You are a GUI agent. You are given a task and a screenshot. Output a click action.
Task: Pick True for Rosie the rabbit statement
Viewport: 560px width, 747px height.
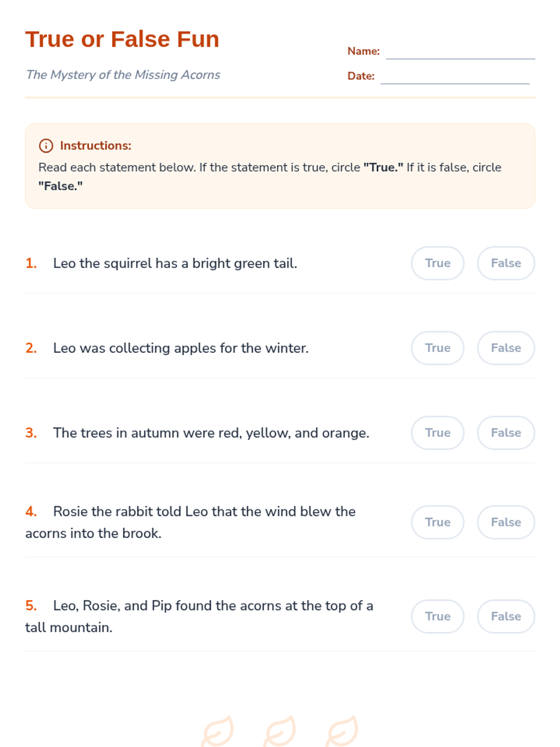437,522
